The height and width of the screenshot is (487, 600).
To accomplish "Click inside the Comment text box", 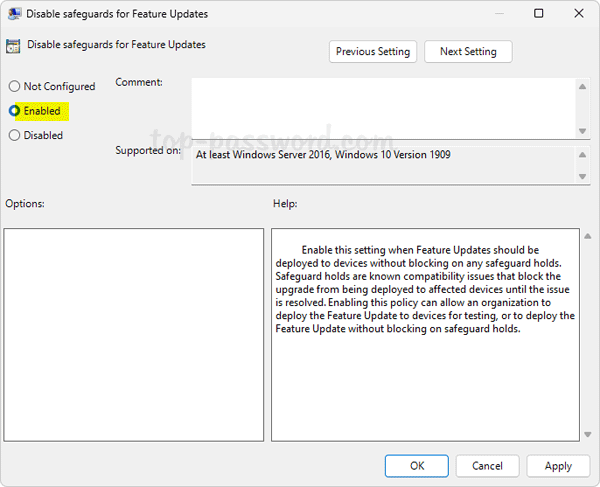I will pyautogui.click(x=382, y=108).
